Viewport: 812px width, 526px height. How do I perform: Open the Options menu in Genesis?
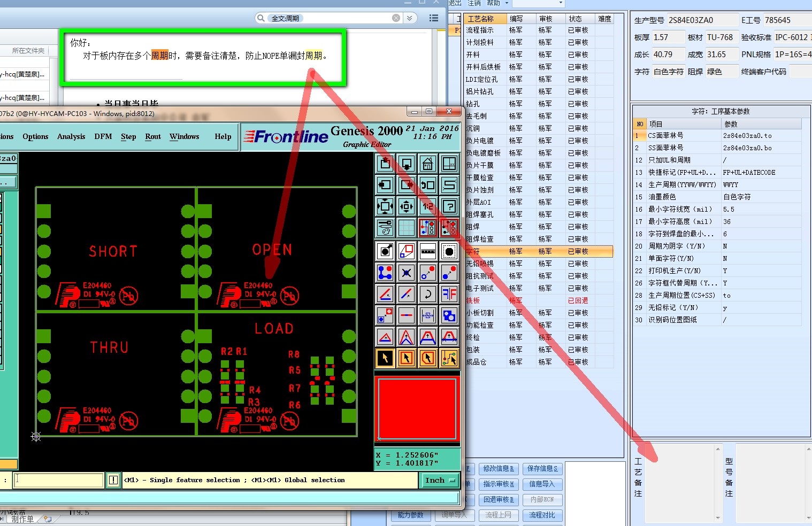(35, 137)
